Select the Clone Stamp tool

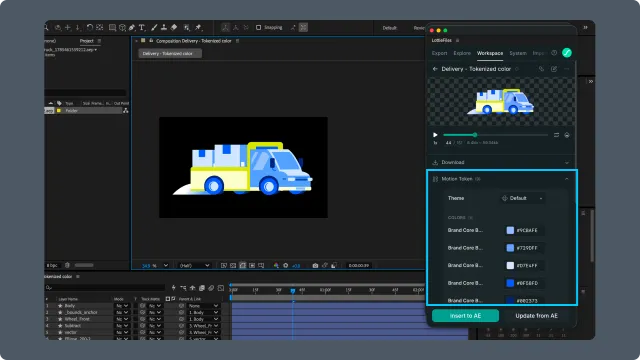[164, 27]
